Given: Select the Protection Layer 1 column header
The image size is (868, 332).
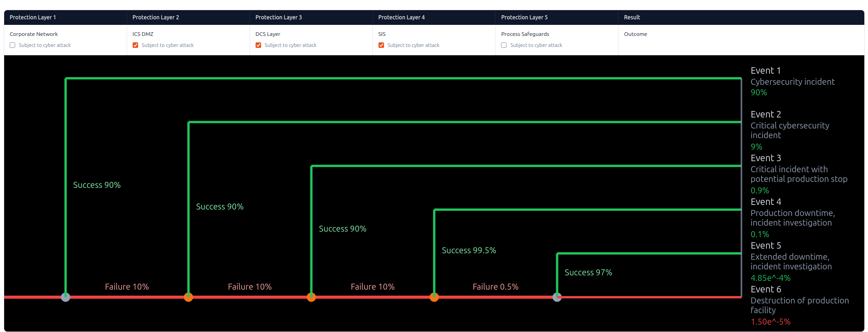Looking at the screenshot, I should pyautogui.click(x=33, y=17).
